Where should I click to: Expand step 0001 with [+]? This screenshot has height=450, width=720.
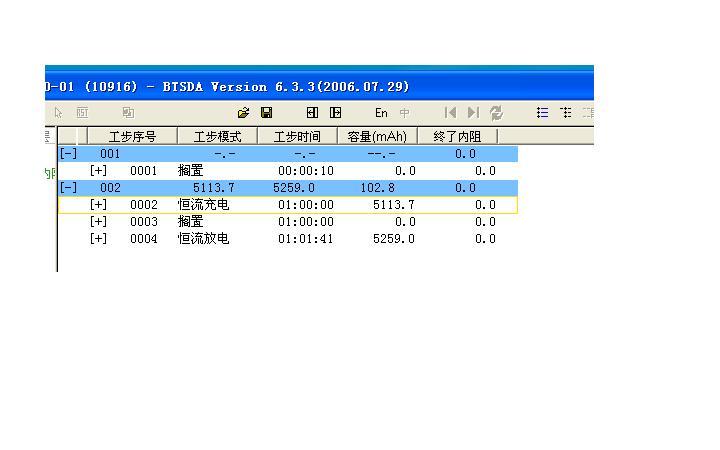coord(98,170)
